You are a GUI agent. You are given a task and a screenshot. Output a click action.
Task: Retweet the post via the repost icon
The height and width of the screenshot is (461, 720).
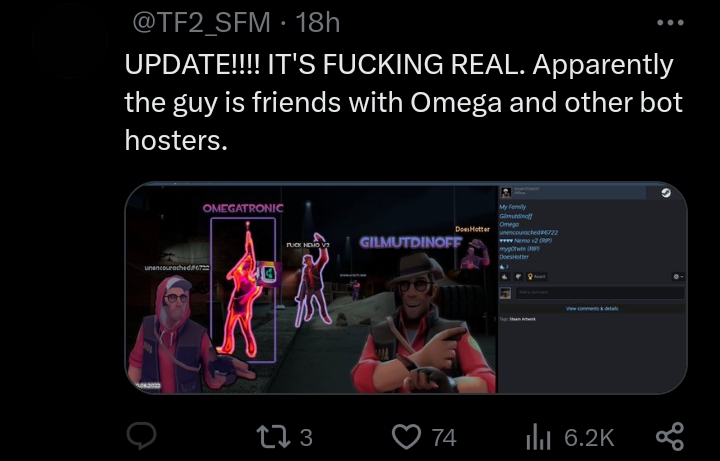click(273, 437)
